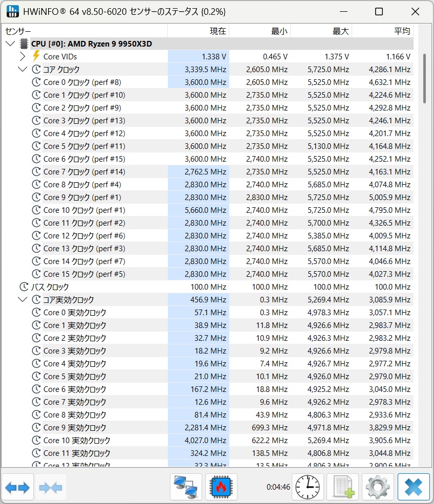The height and width of the screenshot is (504, 434).
Task: Click minimum value 0.465 V of Core VIDs
Action: [x=275, y=57]
